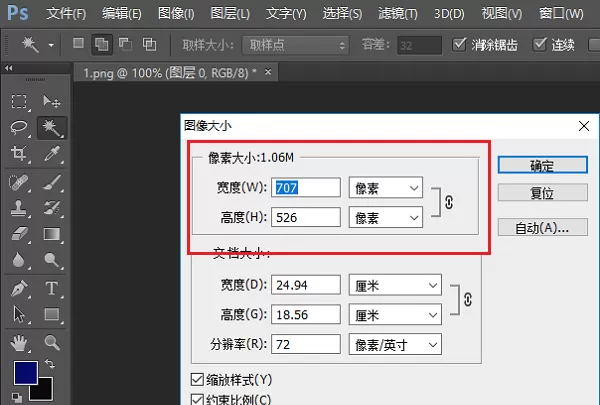600x405 pixels.
Task: Open the 3D(D) menu
Action: pyautogui.click(x=449, y=14)
